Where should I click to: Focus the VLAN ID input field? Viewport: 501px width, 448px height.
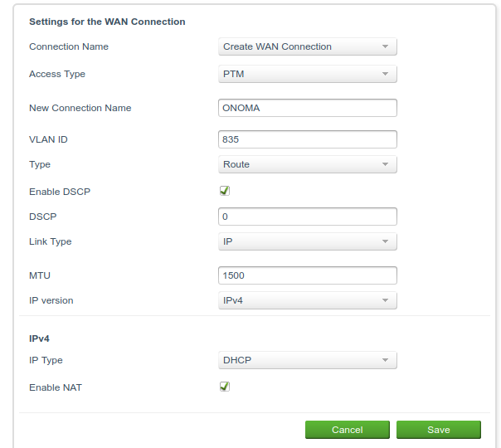308,139
